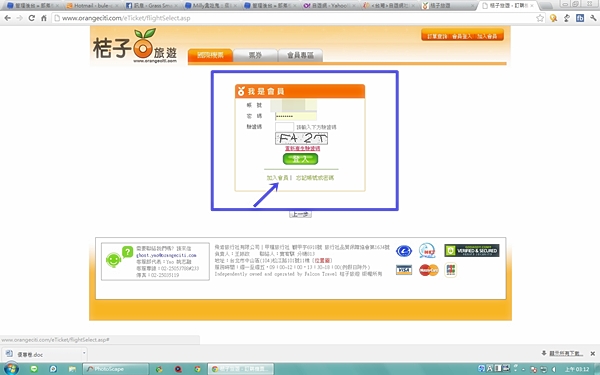This screenshot has width=600, height=375.
Task: Click the MasterCard logo
Action: tap(429, 270)
